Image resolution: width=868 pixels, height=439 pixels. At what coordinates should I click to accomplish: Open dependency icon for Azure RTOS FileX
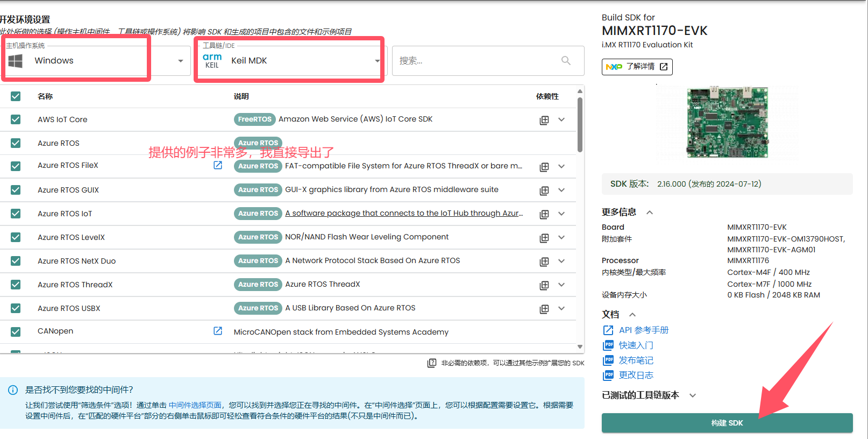(x=544, y=167)
